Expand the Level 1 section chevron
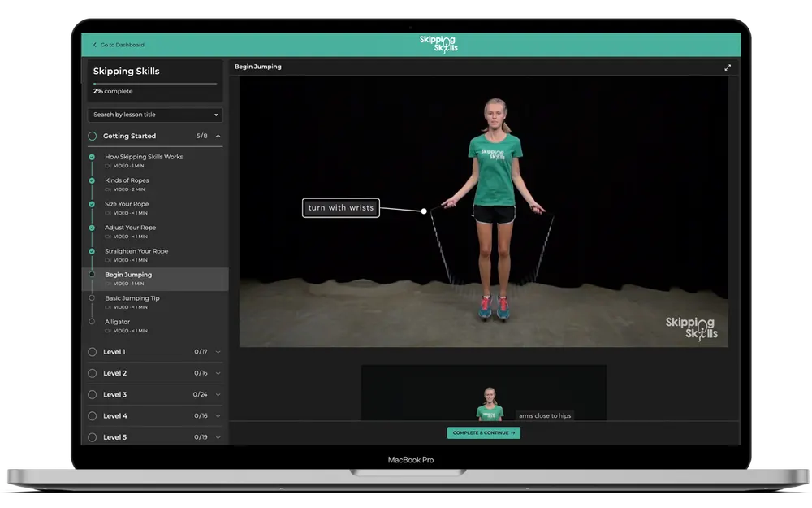 [218, 351]
